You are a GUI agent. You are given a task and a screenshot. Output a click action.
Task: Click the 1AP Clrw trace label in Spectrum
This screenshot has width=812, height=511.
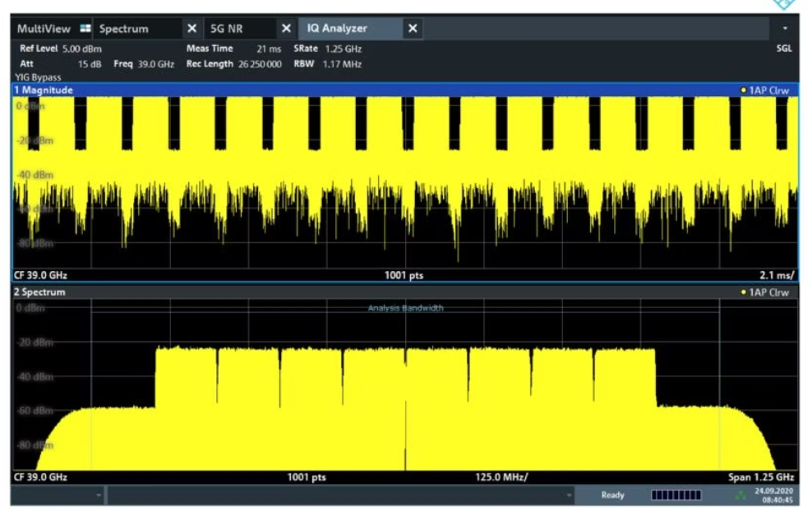point(769,292)
